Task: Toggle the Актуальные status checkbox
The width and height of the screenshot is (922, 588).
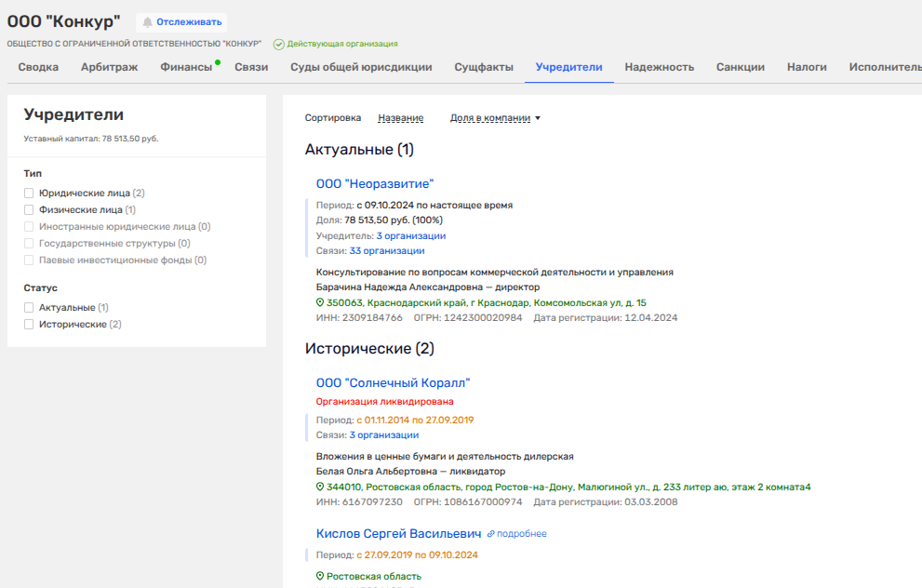Action: point(29,308)
